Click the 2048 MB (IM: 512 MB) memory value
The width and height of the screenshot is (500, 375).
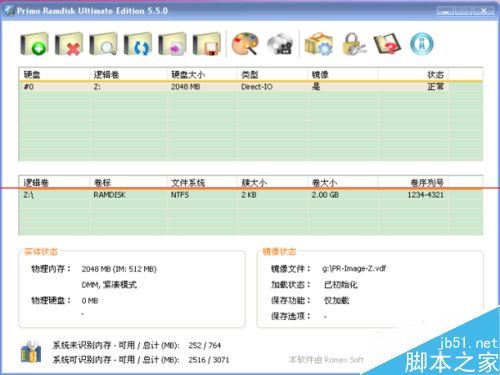point(119,269)
